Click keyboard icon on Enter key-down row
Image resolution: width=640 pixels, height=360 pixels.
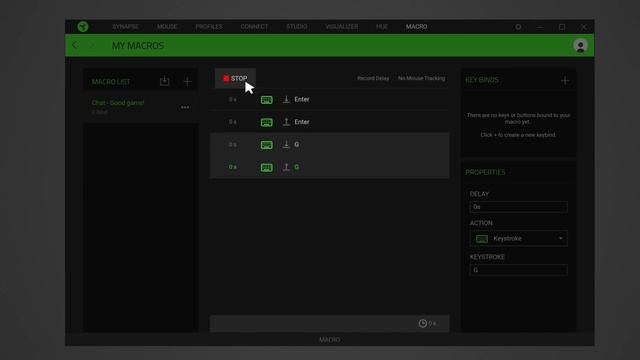267,100
